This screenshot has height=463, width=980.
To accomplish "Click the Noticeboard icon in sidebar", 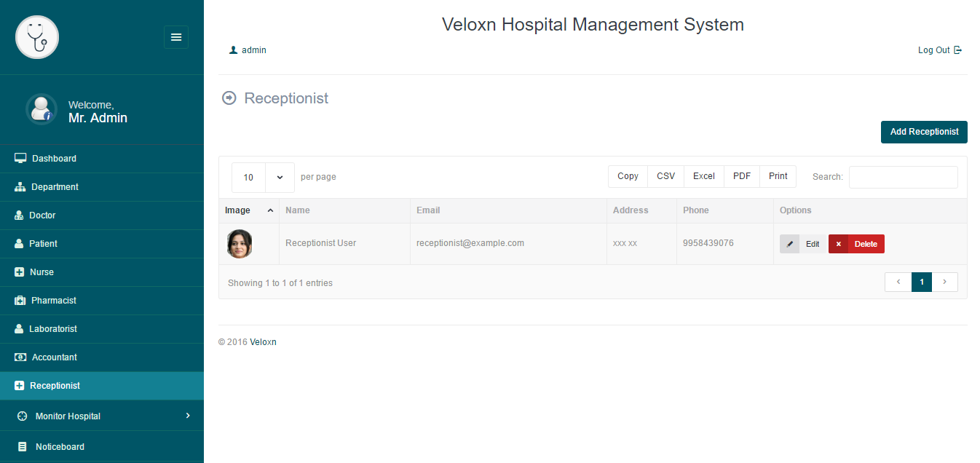I will (x=23, y=447).
